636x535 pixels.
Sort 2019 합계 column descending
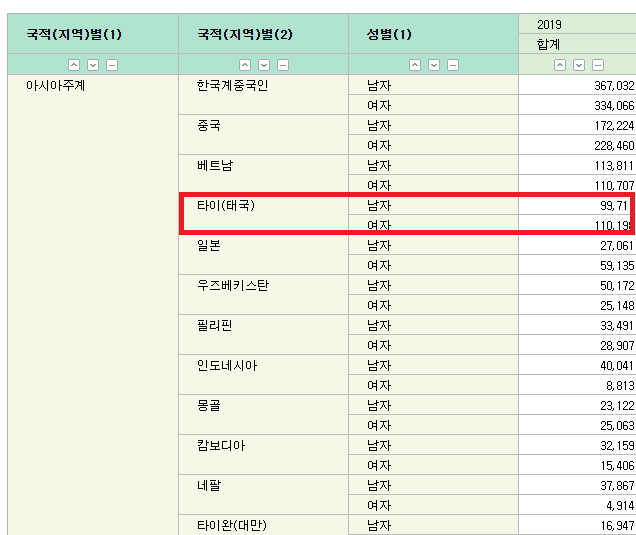(578, 65)
